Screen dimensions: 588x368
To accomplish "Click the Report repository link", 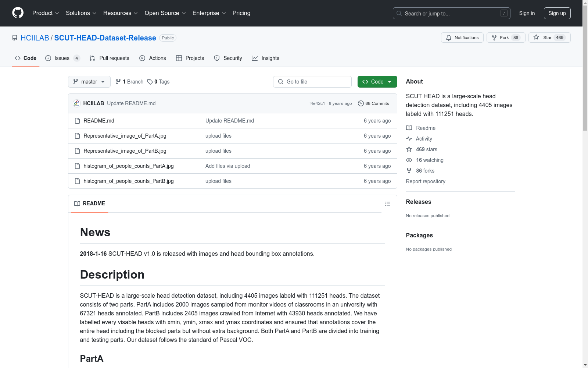I will tap(426, 181).
